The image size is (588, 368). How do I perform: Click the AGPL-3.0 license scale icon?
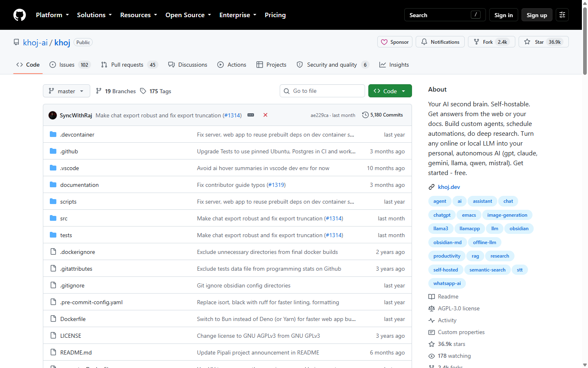tap(432, 309)
